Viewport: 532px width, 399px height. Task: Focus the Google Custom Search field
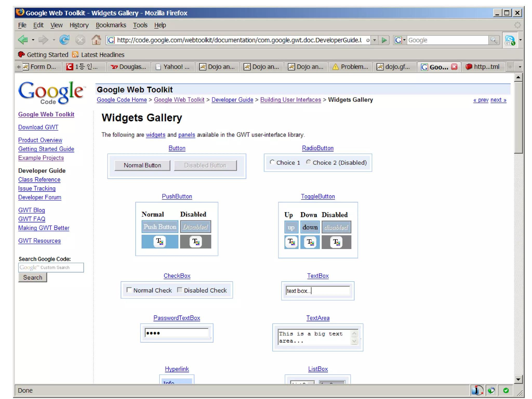(51, 267)
